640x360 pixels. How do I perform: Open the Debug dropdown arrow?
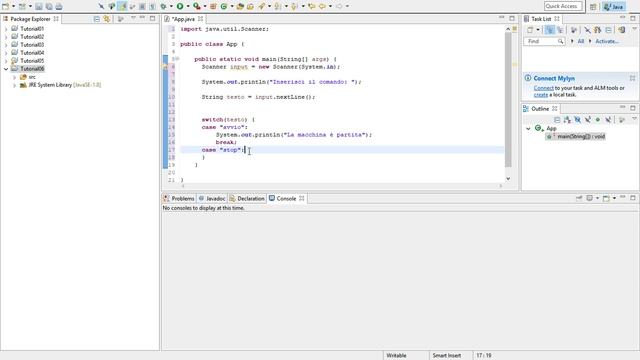click(171, 6)
